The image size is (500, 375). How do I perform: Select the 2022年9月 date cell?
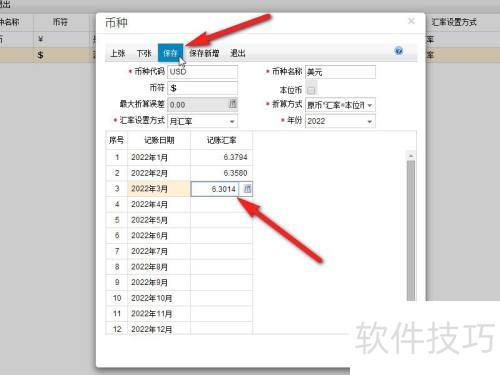tap(159, 282)
